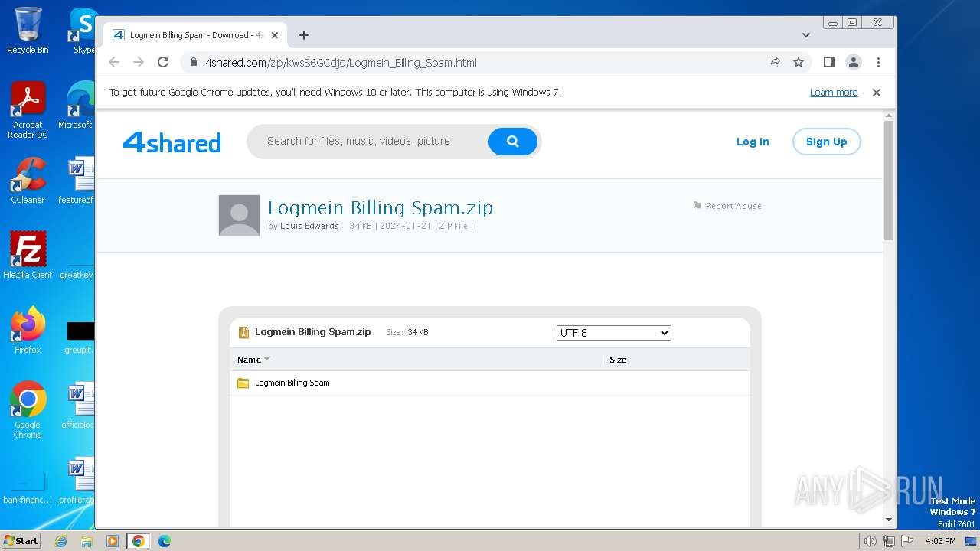Select the Logmein Billing Spam - Download tab
Screen dimensions: 980x551
(x=197, y=35)
